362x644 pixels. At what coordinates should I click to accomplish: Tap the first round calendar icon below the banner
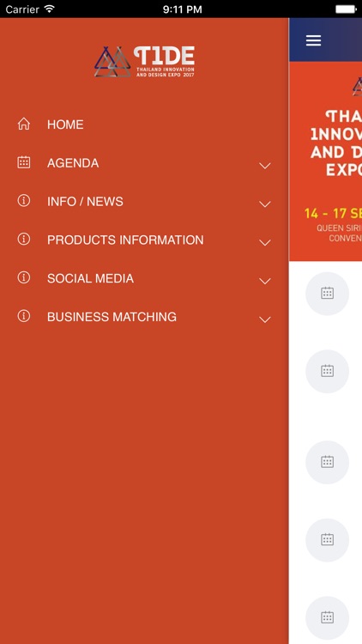(327, 294)
